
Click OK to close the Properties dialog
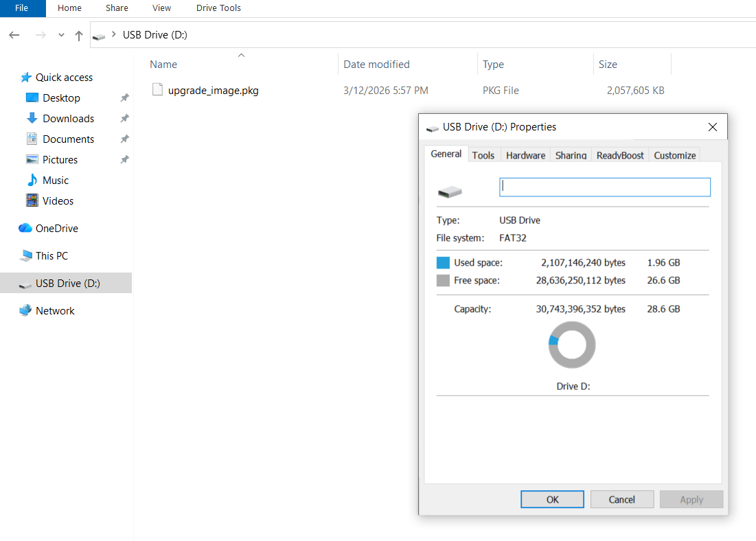[552, 499]
